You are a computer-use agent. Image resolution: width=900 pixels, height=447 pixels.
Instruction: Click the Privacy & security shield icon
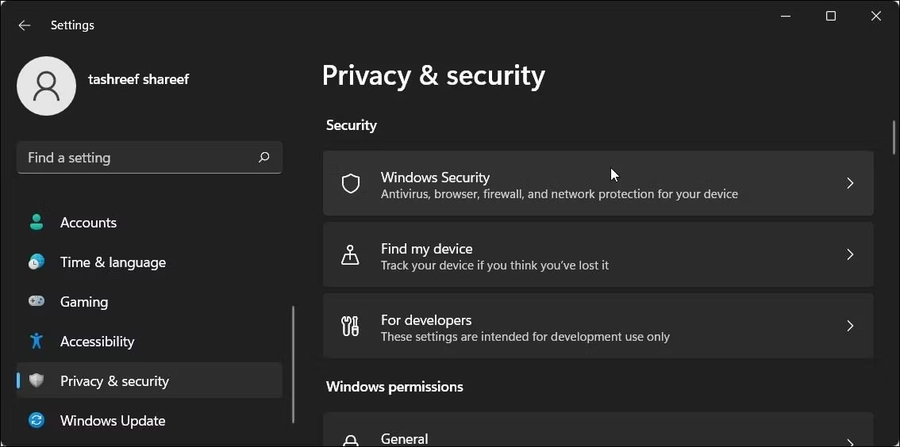point(37,381)
